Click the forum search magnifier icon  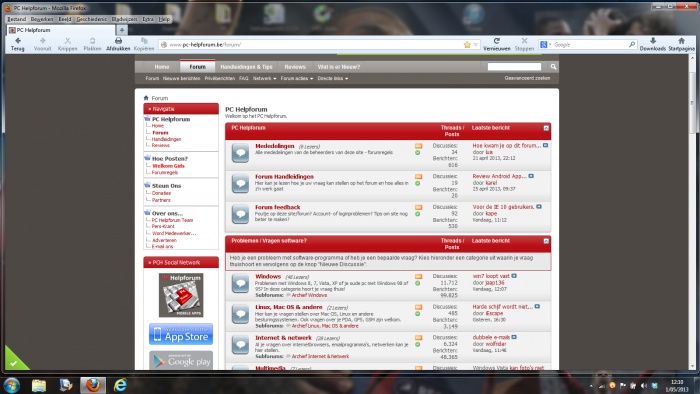click(553, 67)
